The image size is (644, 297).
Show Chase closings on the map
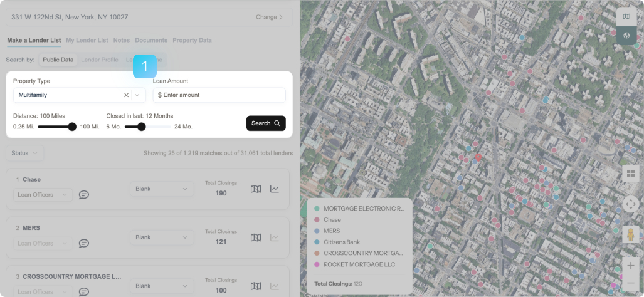[256, 189]
